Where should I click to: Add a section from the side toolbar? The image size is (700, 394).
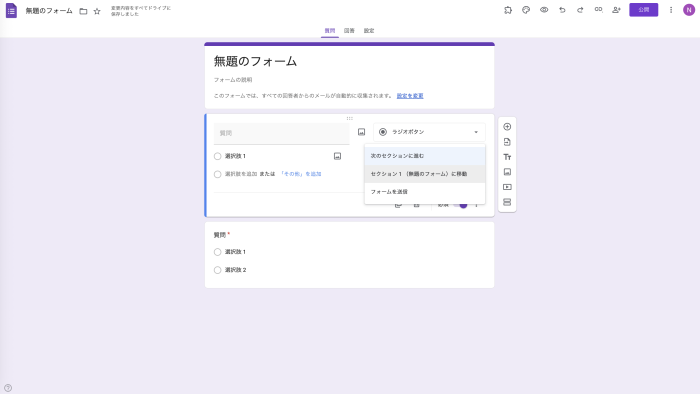507,202
